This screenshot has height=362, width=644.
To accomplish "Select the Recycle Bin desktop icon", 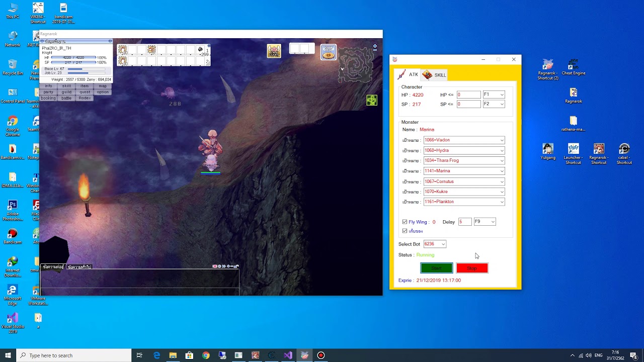I will point(13,68).
